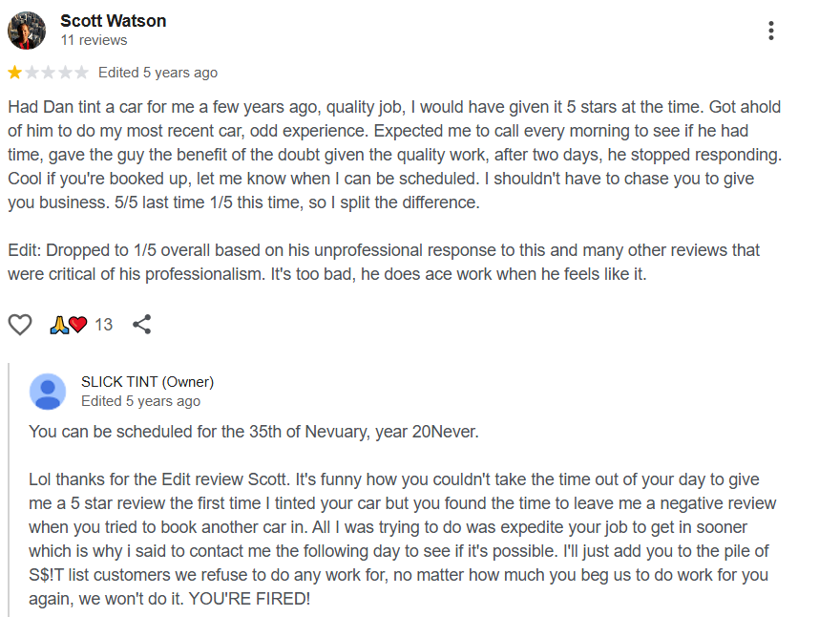
Task: Share Scott Watson's review
Action: 142,325
